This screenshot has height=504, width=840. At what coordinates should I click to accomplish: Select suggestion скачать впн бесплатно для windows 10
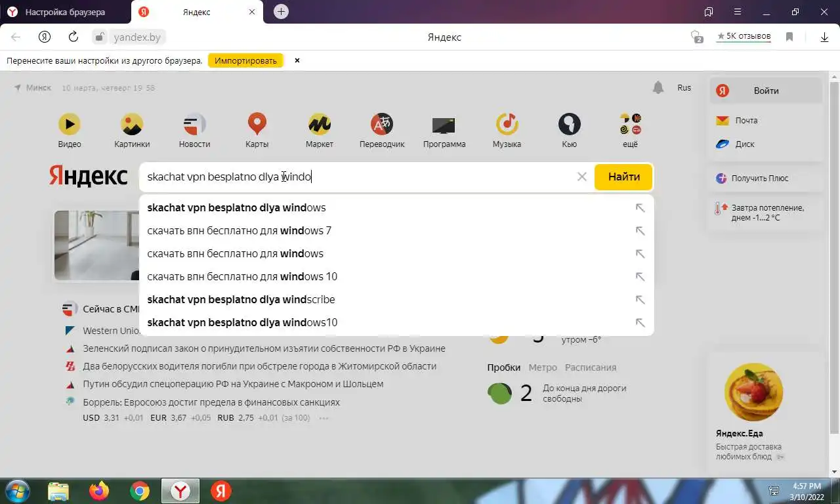point(396,277)
